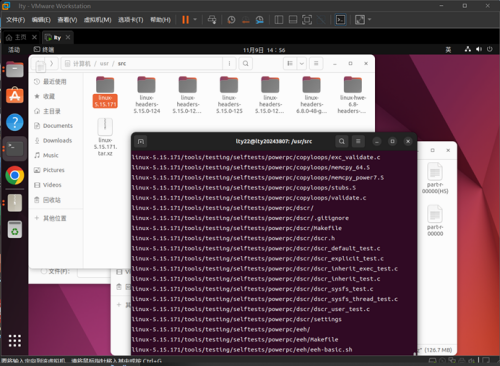The image size is (500, 366).
Task: Click the 计算机 path segment
Action: tap(81, 63)
